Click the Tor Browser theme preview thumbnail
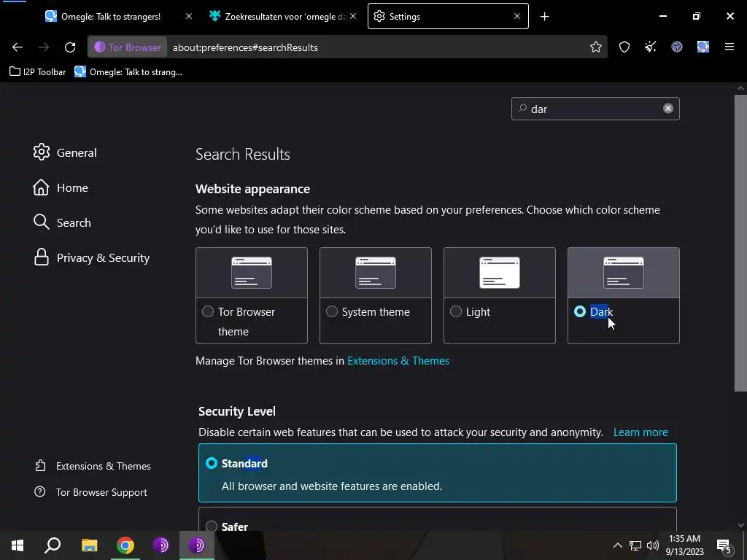 [252, 273]
